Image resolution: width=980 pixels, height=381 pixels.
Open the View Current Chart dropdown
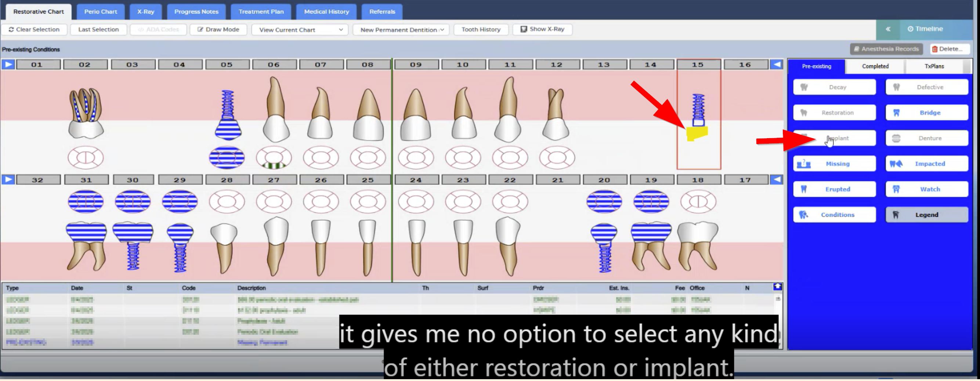coord(300,30)
